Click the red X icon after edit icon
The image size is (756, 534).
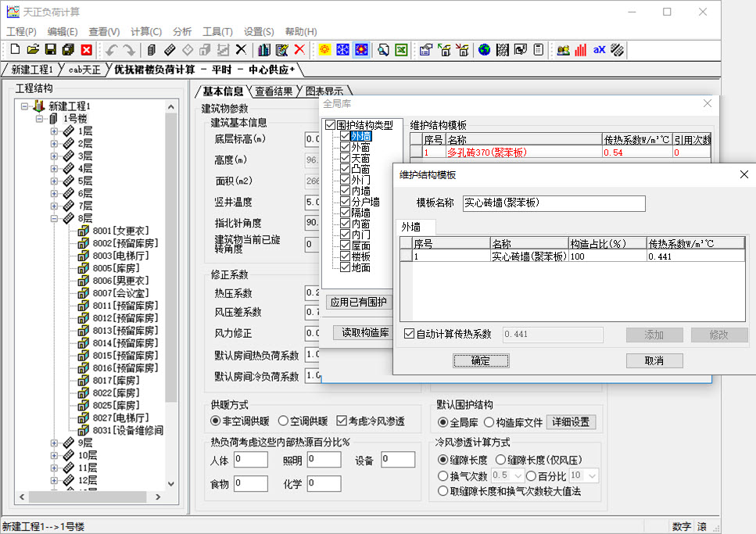point(299,50)
